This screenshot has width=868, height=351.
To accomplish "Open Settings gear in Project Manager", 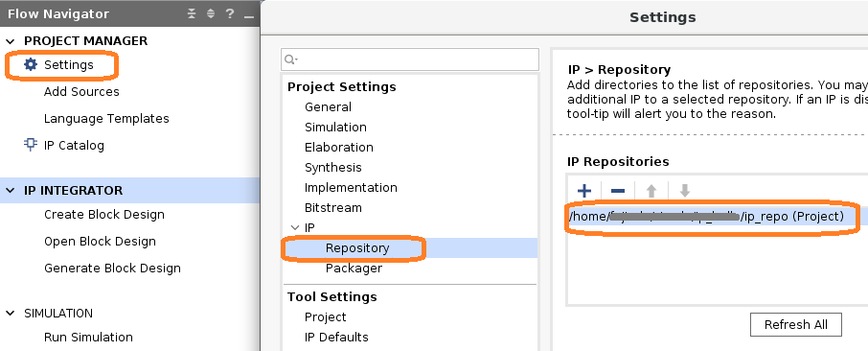I will click(x=31, y=65).
